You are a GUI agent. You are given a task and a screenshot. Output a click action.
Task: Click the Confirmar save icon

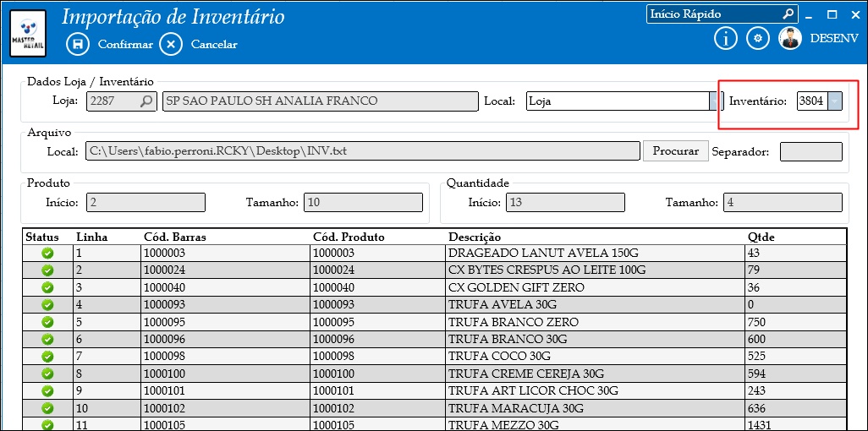(x=78, y=44)
